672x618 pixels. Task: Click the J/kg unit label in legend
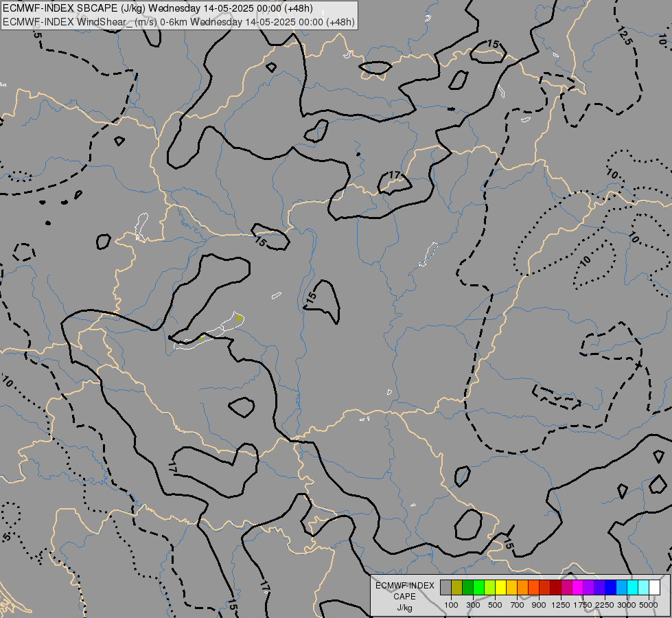(x=404, y=608)
